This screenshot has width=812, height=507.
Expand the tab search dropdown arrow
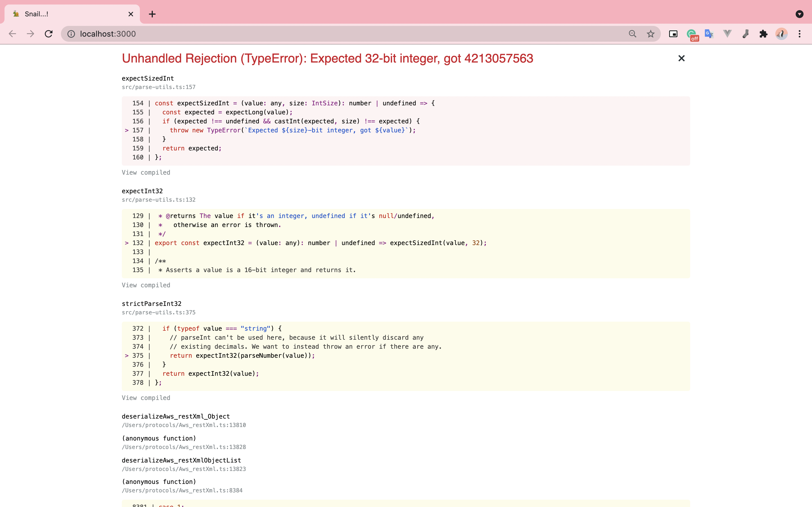pyautogui.click(x=799, y=14)
